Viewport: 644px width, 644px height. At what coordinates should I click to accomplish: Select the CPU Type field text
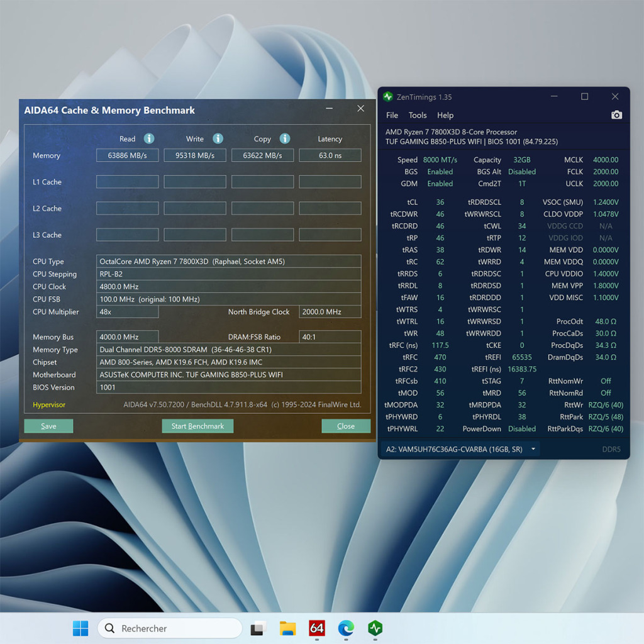229,261
